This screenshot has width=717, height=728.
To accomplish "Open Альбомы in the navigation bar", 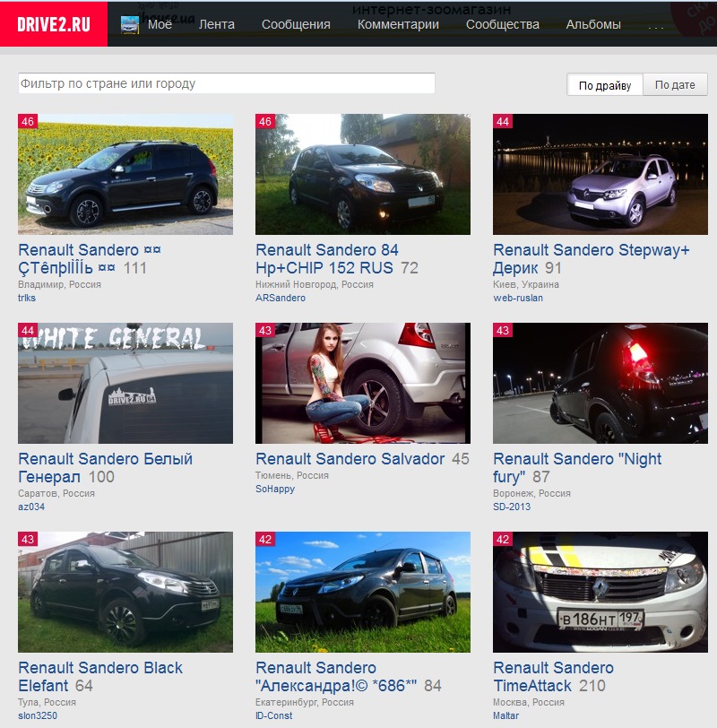I will (593, 24).
